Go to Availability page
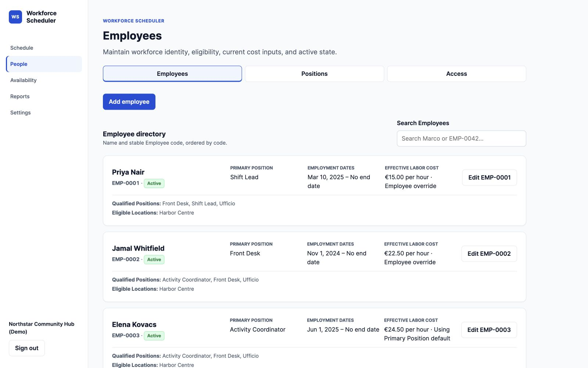 tap(44, 80)
